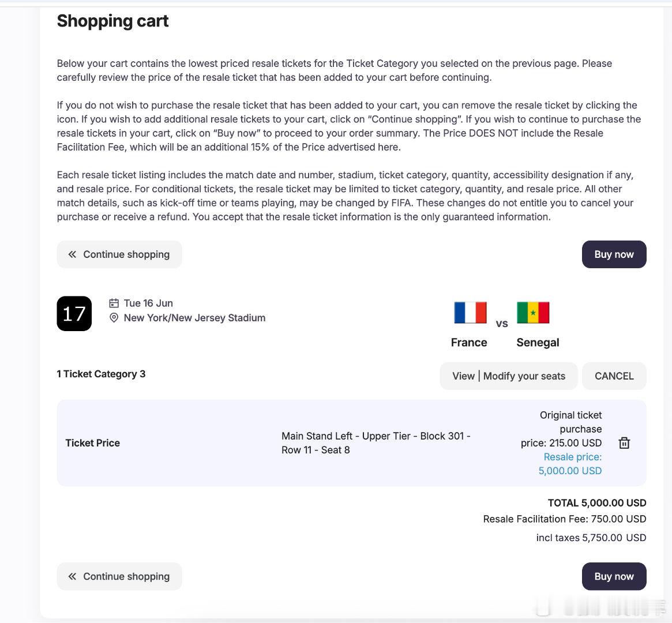Hit the CANCEL button
The height and width of the screenshot is (623, 672).
pos(614,376)
